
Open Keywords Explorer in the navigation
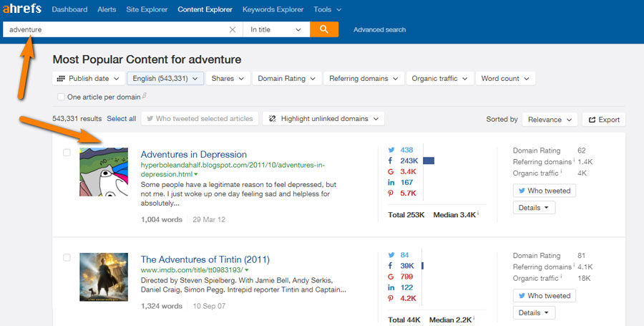(x=273, y=9)
